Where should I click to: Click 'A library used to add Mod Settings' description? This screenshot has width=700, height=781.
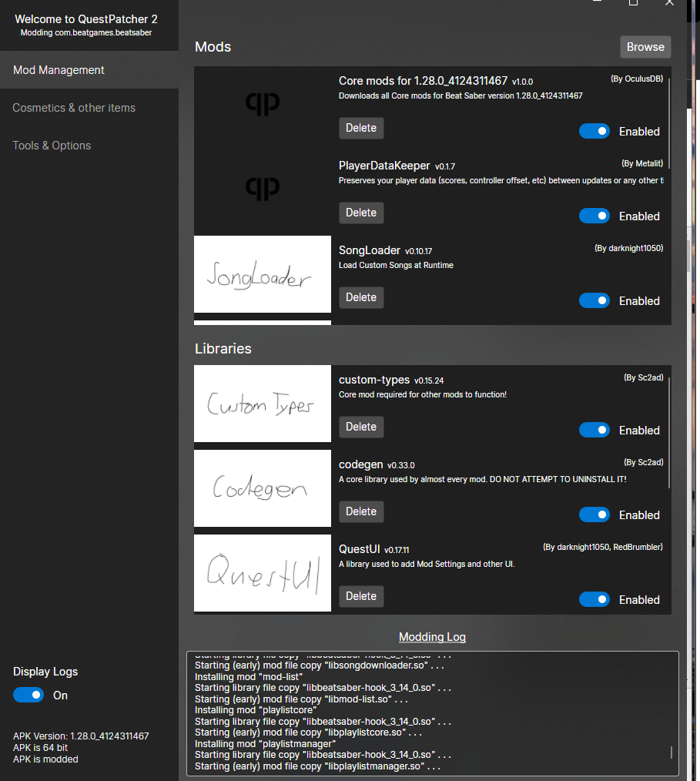(427, 564)
